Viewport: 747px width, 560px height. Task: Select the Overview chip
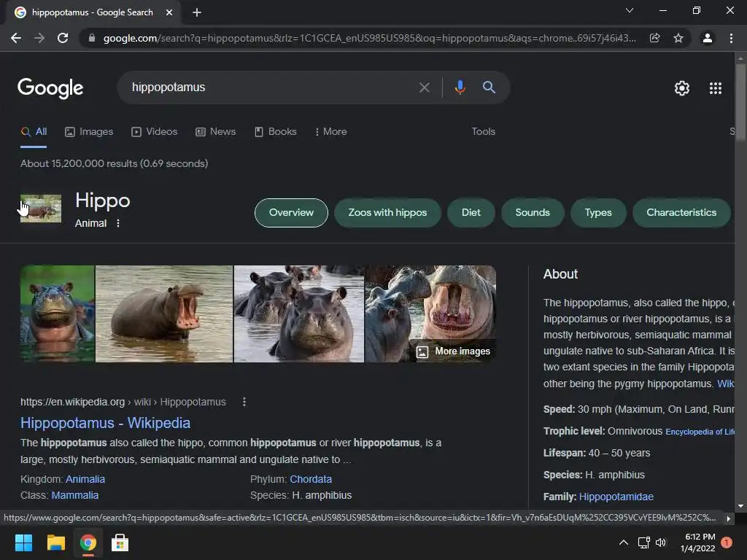coord(291,213)
